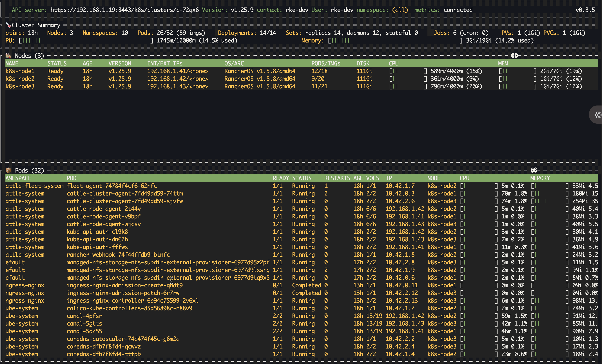Click pod IP 10.42.2.13
The image size is (602, 364).
pos(402,301)
